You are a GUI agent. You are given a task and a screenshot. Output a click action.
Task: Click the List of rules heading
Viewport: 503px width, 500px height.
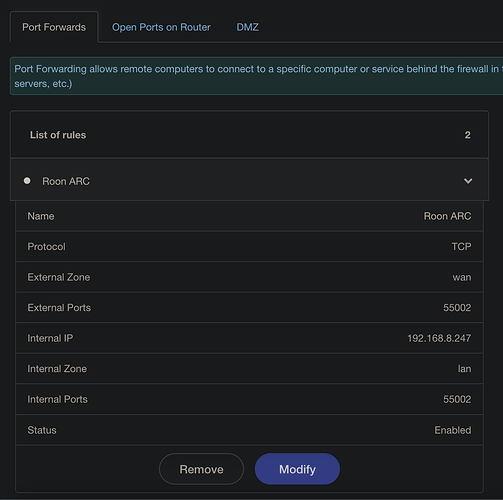(58, 135)
